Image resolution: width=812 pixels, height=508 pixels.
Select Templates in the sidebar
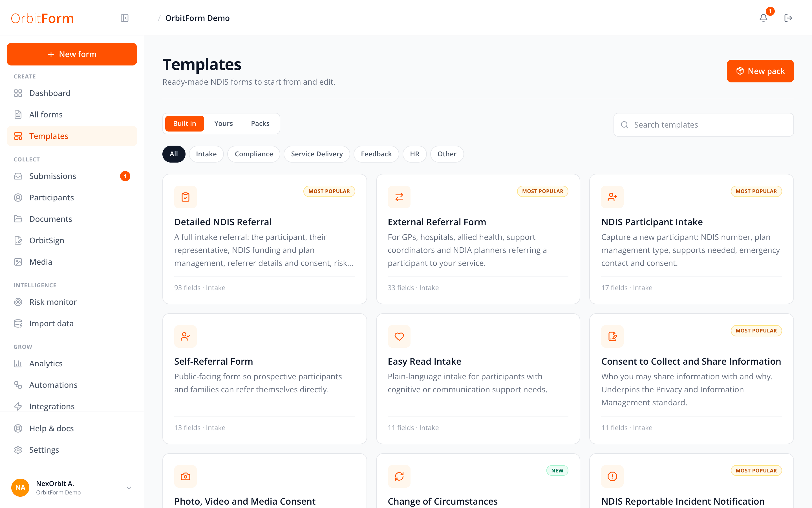coord(72,136)
